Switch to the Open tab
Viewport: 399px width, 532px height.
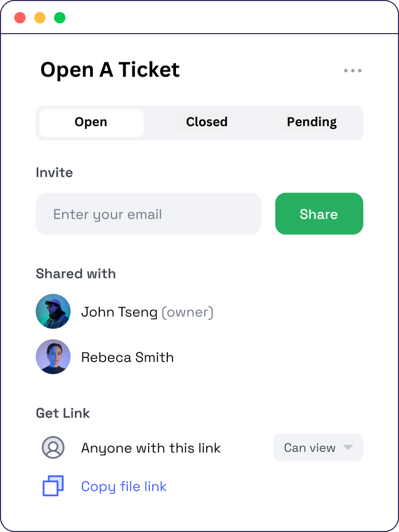(x=91, y=122)
